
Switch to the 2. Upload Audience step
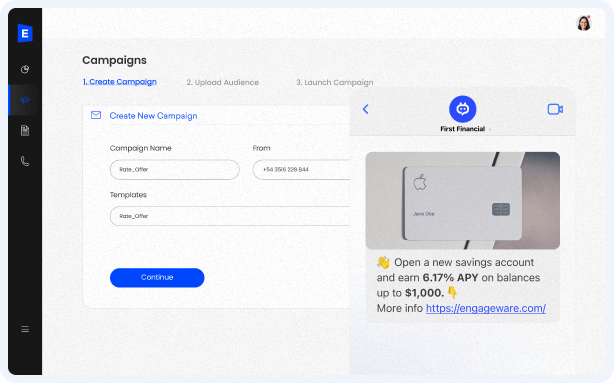[222, 82]
